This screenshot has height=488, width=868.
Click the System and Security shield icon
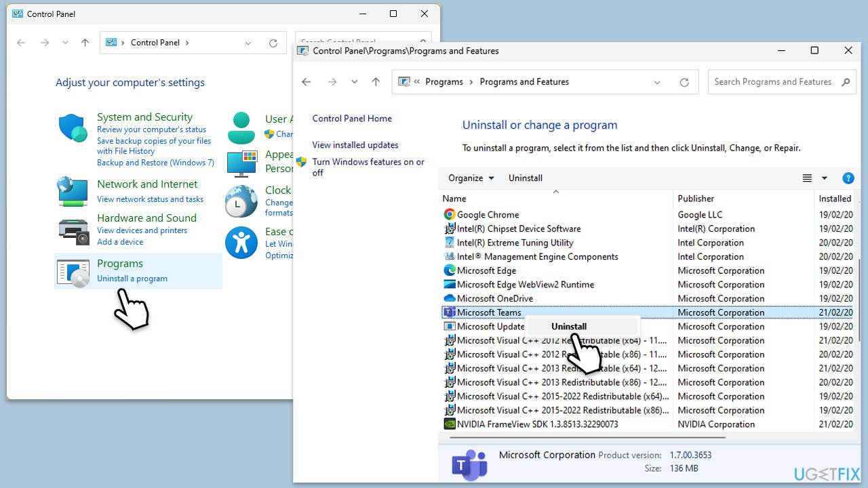72,128
